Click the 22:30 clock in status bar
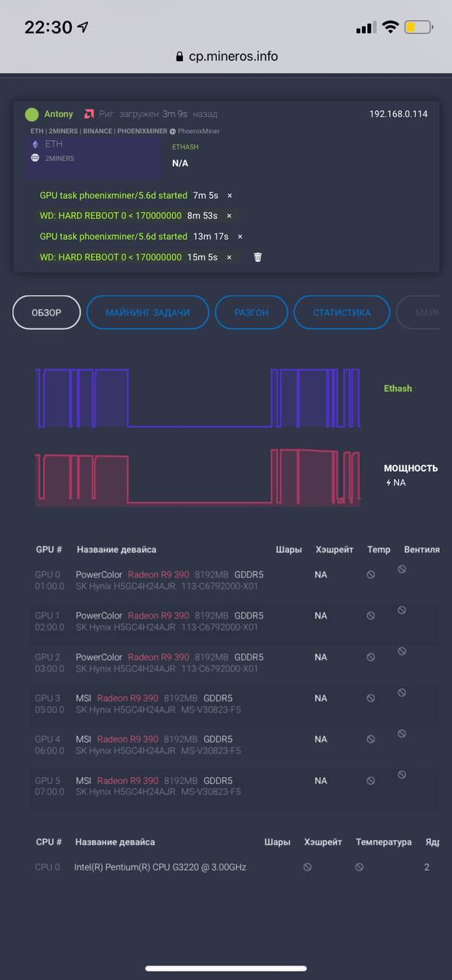The width and height of the screenshot is (452, 980). tap(47, 28)
